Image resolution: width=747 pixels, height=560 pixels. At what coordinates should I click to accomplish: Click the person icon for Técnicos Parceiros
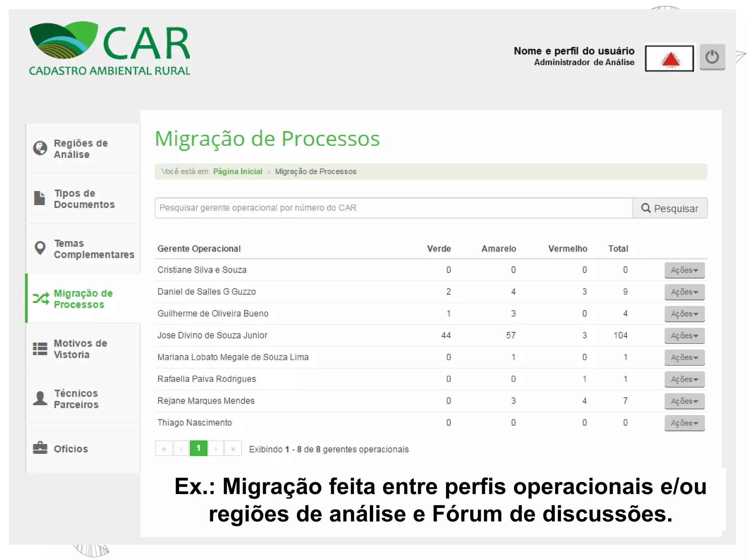[x=40, y=398]
